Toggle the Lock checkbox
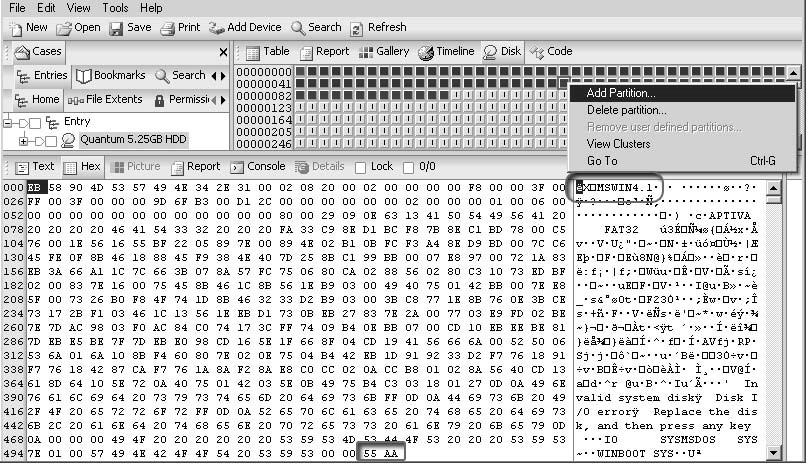This screenshot has height=464, width=806. click(x=360, y=167)
